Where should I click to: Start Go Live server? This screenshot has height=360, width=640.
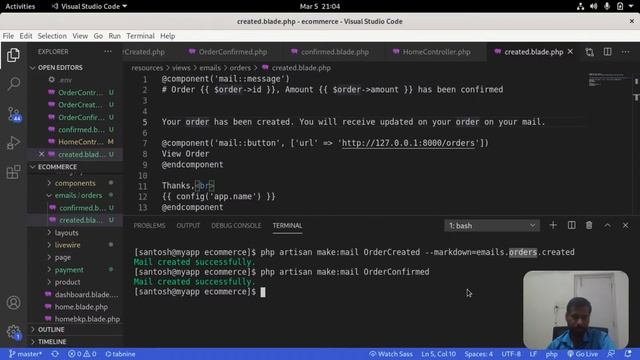[582, 354]
